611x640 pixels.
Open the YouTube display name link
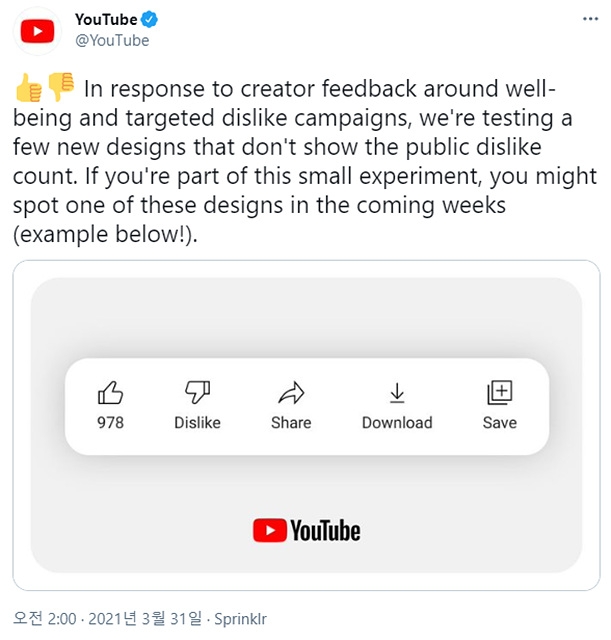tap(106, 19)
